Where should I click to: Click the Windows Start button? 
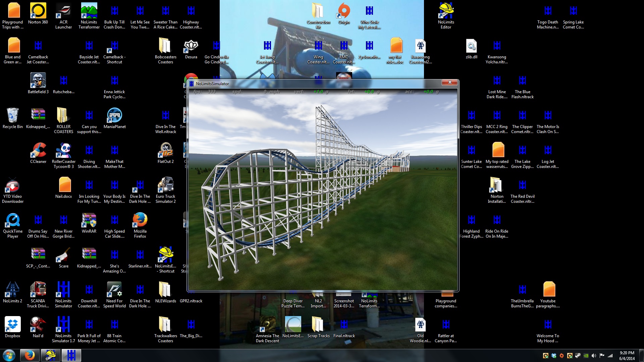[x=9, y=355]
